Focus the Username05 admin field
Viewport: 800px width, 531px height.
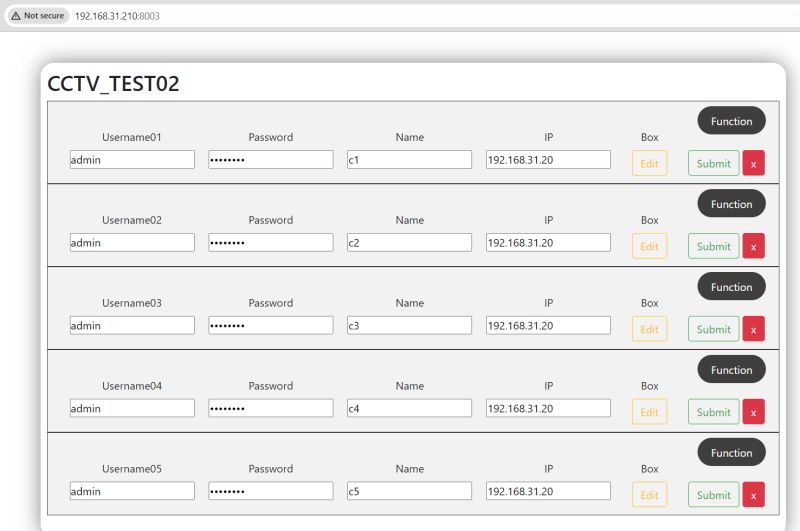click(x=132, y=491)
